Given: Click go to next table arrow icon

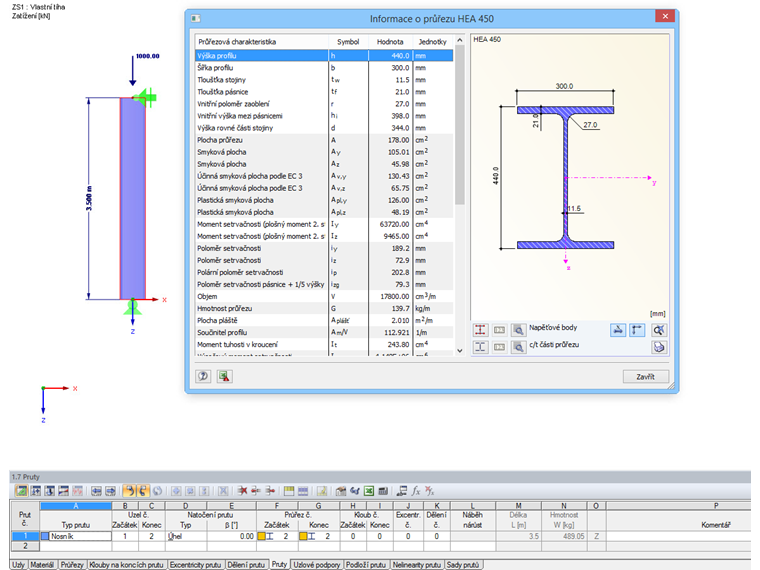Looking at the screenshot, I should pyautogui.click(x=111, y=491).
